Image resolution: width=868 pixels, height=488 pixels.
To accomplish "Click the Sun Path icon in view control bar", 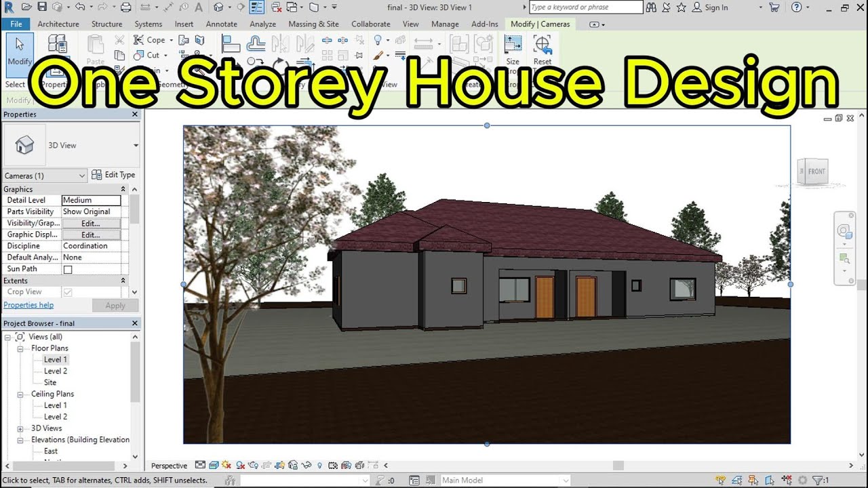I will 226,465.
